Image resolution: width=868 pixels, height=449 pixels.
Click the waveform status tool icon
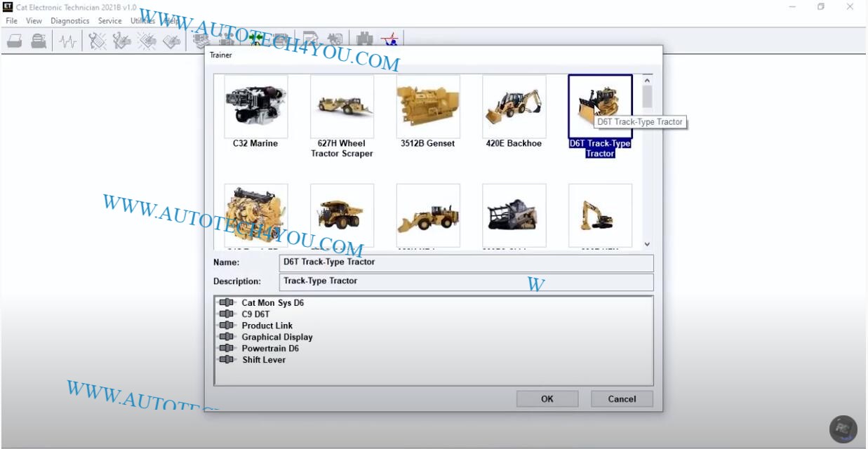point(68,41)
